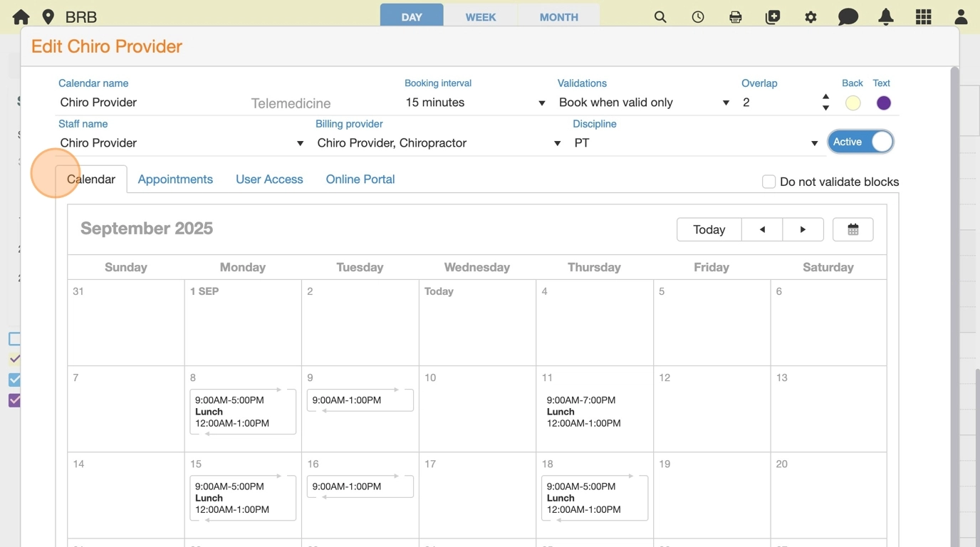Click the printer icon
980x547 pixels.
736,17
